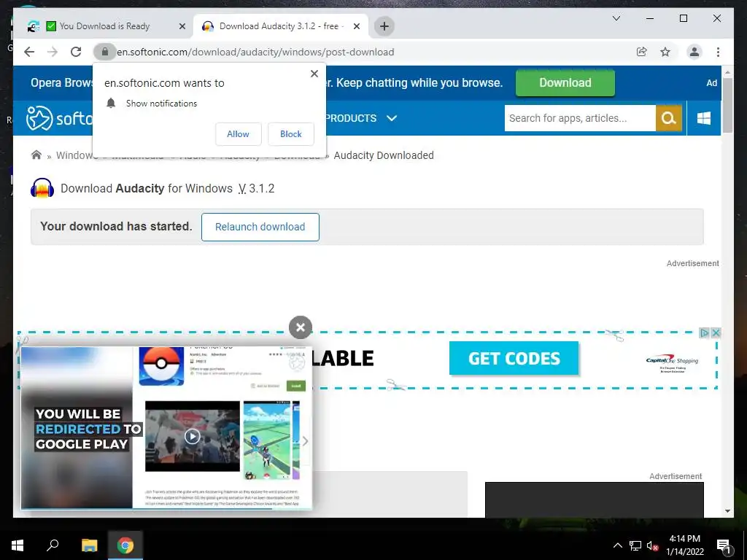This screenshot has width=747, height=560.
Task: Click the Capital One Shopping logo
Action: 672,364
